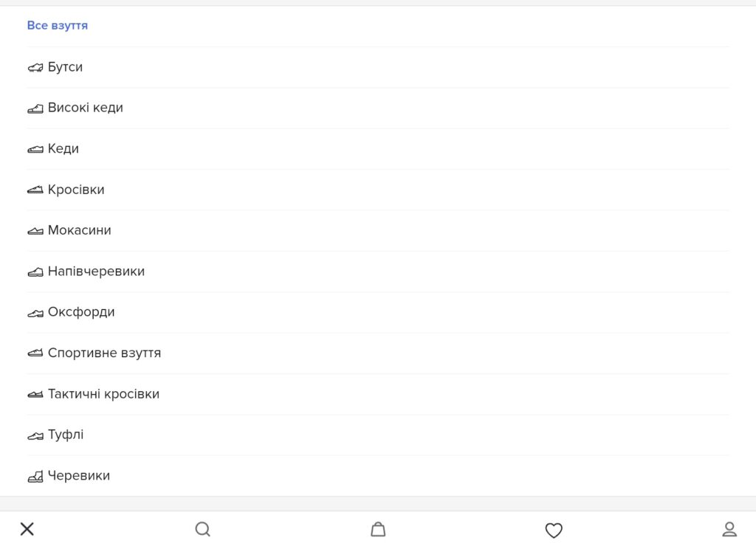Select the Оксфорди category
Image resolution: width=756 pixels, height=546 pixels.
tap(81, 311)
